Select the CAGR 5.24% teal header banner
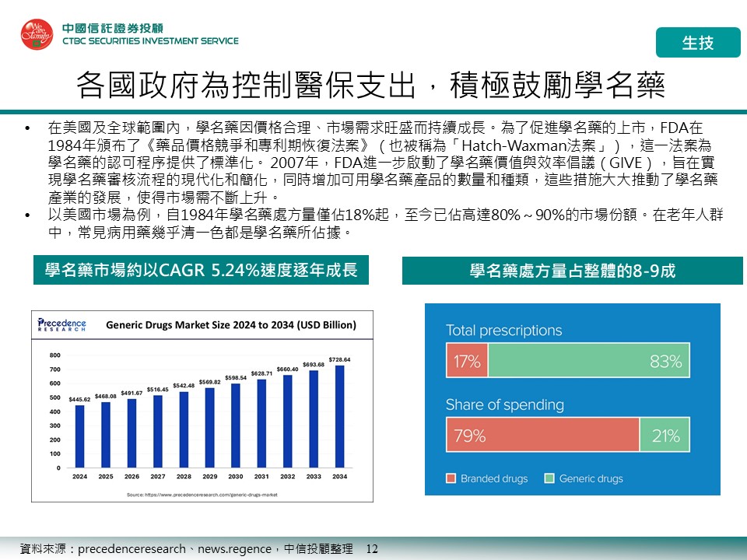This screenshot has width=747, height=560. (201, 271)
